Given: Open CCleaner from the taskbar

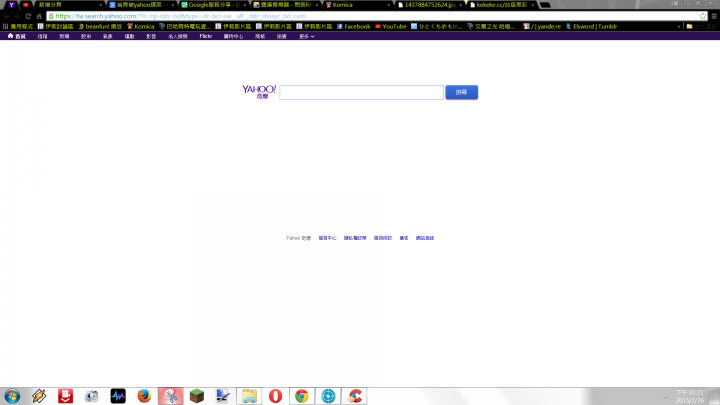Looking at the screenshot, I should (354, 396).
